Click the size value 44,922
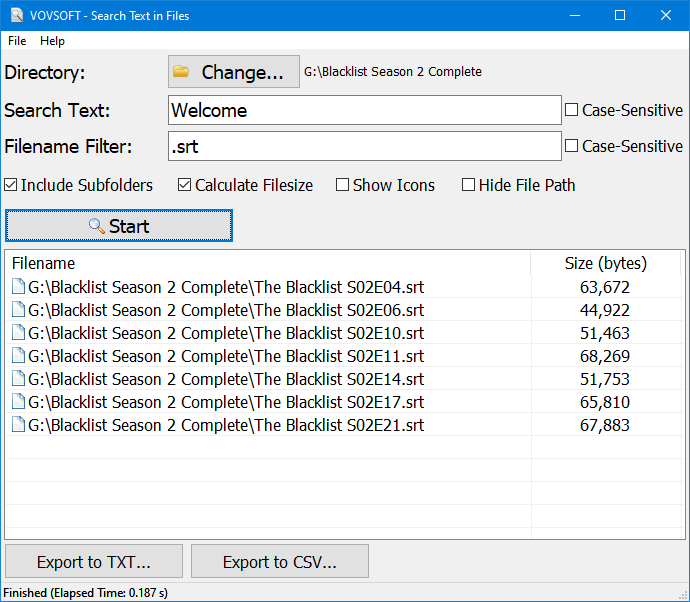This screenshot has width=690, height=602. [x=605, y=310]
